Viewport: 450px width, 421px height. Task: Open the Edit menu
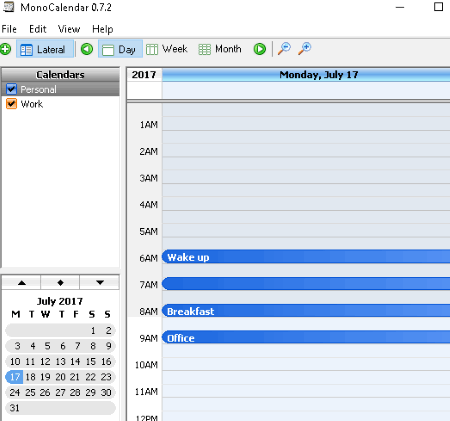point(38,29)
